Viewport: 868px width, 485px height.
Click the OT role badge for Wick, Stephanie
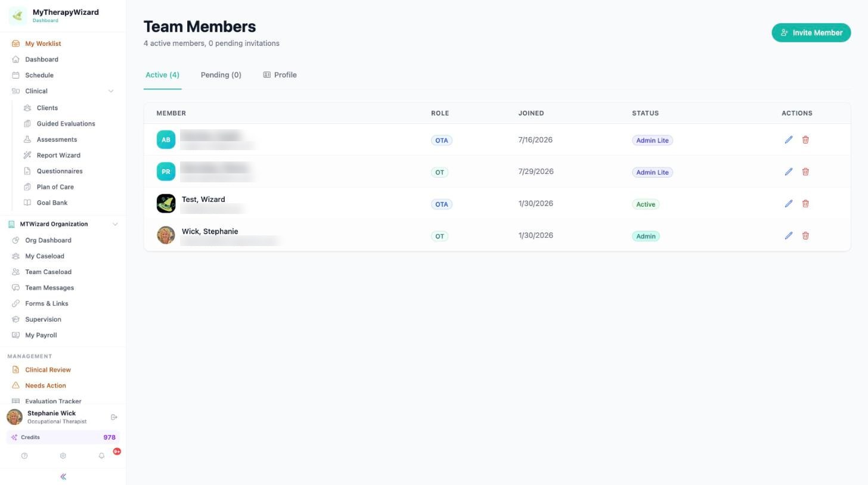click(x=439, y=236)
